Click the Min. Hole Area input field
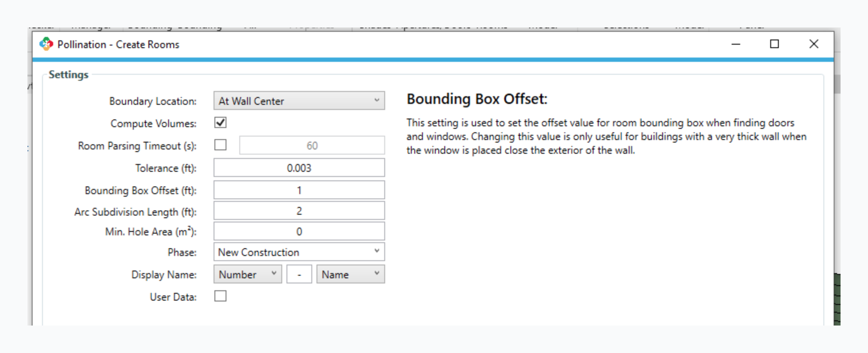The height and width of the screenshot is (353, 868). pos(299,231)
